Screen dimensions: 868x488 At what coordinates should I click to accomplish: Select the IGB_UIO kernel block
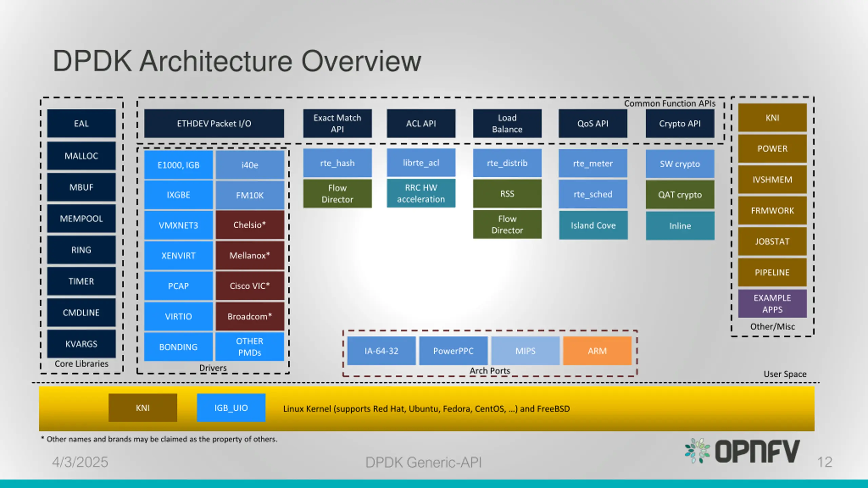[x=231, y=408]
